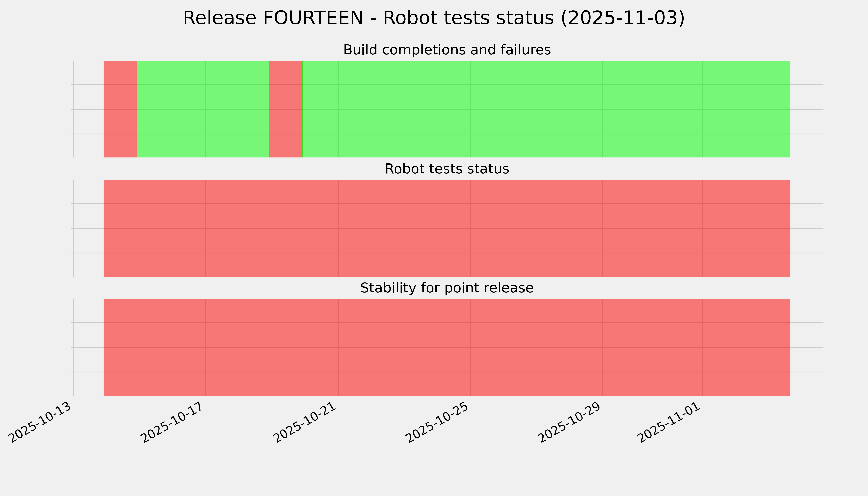This screenshot has width=868, height=496.
Task: Click the red bar in the Robot tests status chart
Action: [447, 228]
